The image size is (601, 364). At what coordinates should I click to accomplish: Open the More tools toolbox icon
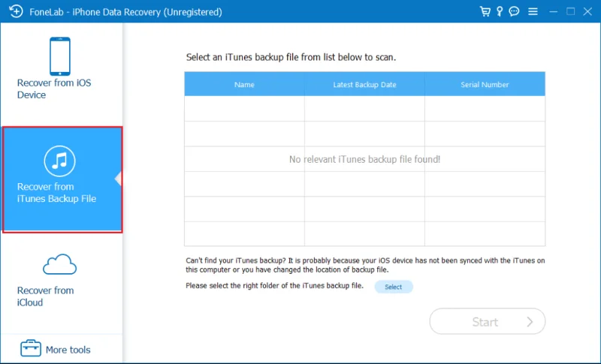[x=31, y=348]
